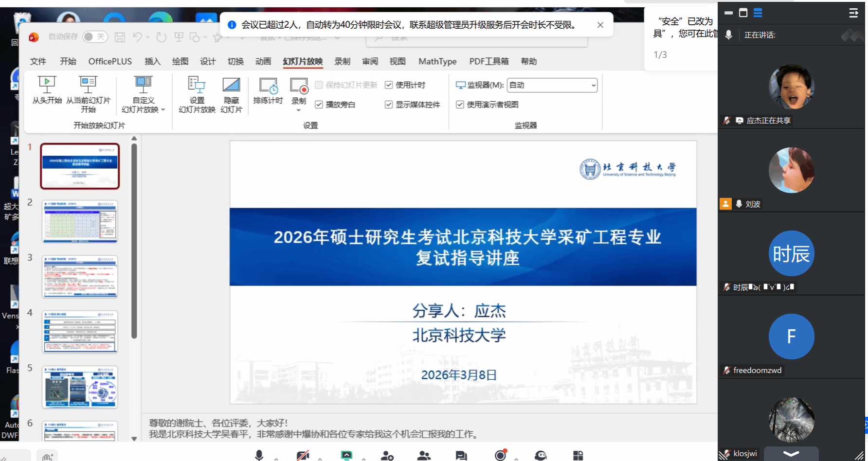
Task: Switch to the Insert (插入) tab
Action: (152, 61)
